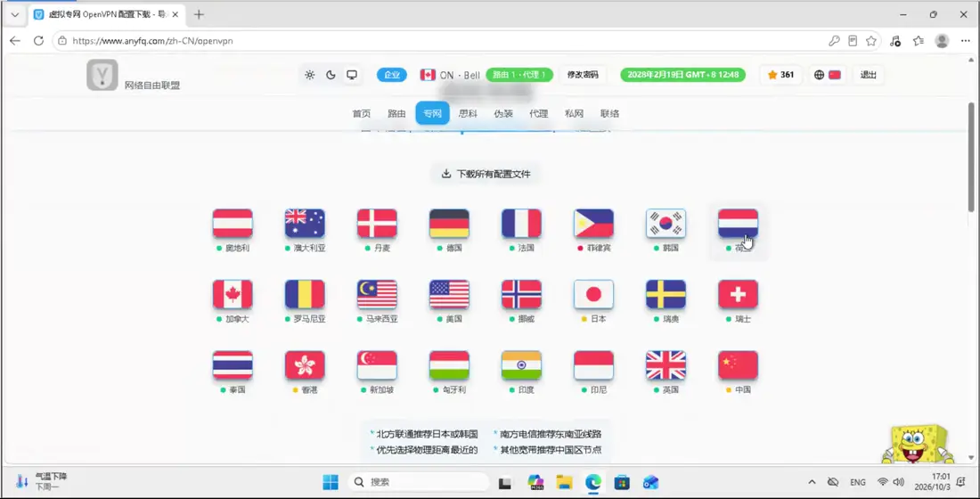Choose the 香港 Hong Kong flag
The image size is (980, 499).
click(x=305, y=365)
